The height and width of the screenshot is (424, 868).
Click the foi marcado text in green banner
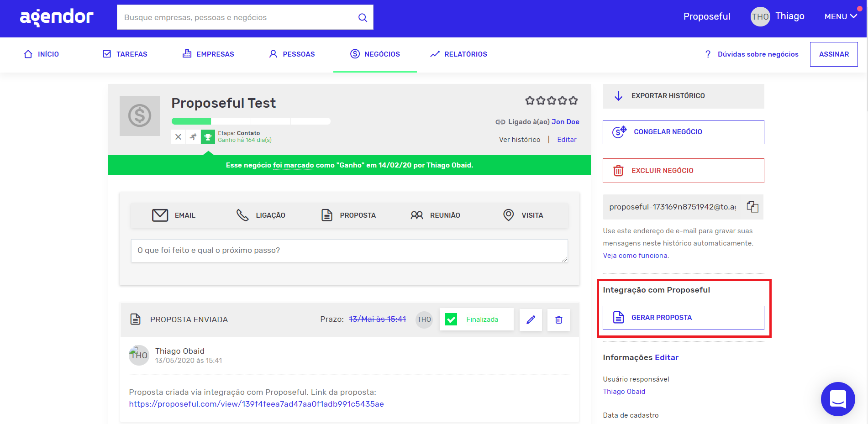click(x=294, y=165)
